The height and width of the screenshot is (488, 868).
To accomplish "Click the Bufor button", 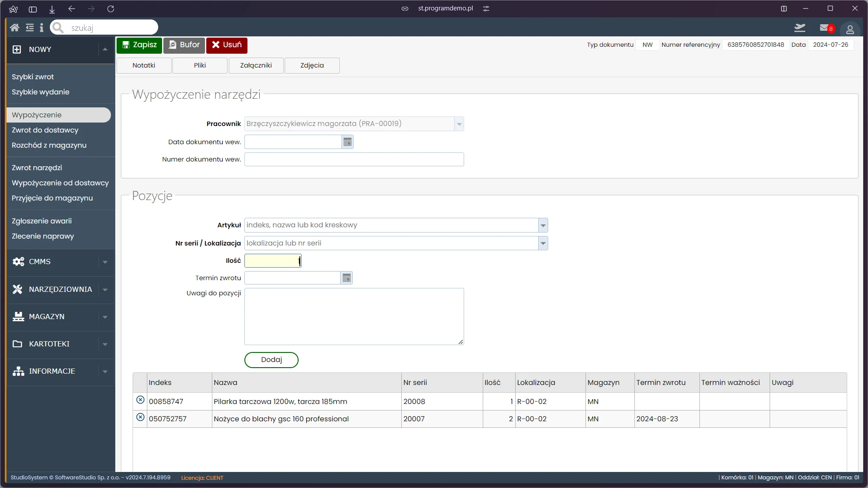I will click(x=184, y=45).
